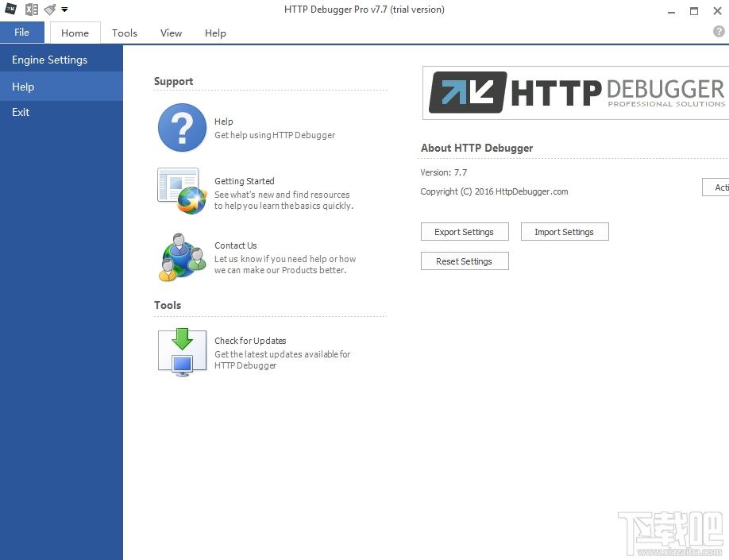
Task: Maximize the HTTP Debugger window
Action: (694, 11)
